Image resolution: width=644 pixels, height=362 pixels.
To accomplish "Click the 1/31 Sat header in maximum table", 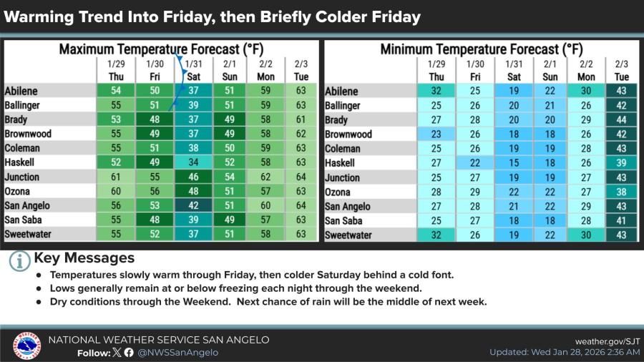I will 193,70.
